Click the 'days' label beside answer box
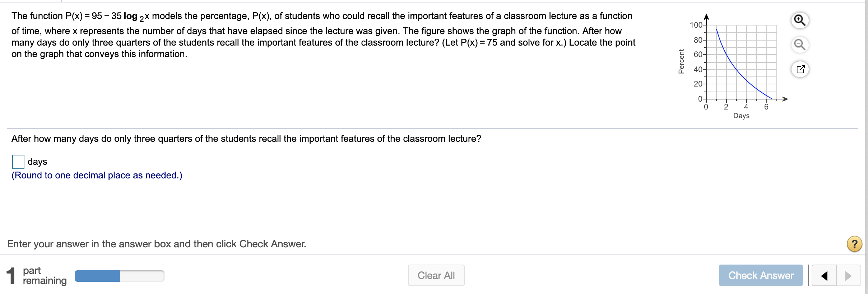This screenshot has width=868, height=294. tap(37, 162)
